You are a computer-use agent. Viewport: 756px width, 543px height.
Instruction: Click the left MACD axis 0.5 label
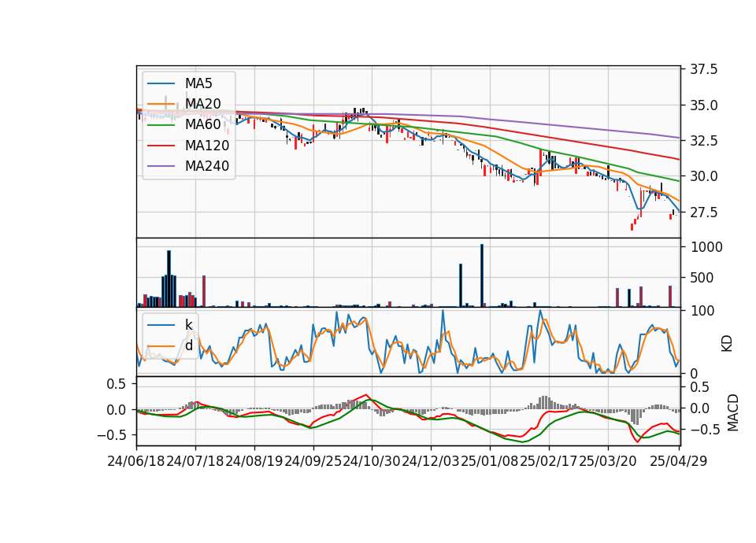click(117, 384)
